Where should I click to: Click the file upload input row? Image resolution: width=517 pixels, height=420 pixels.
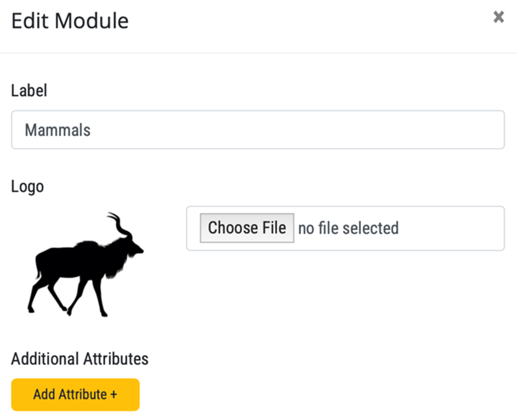tap(346, 228)
